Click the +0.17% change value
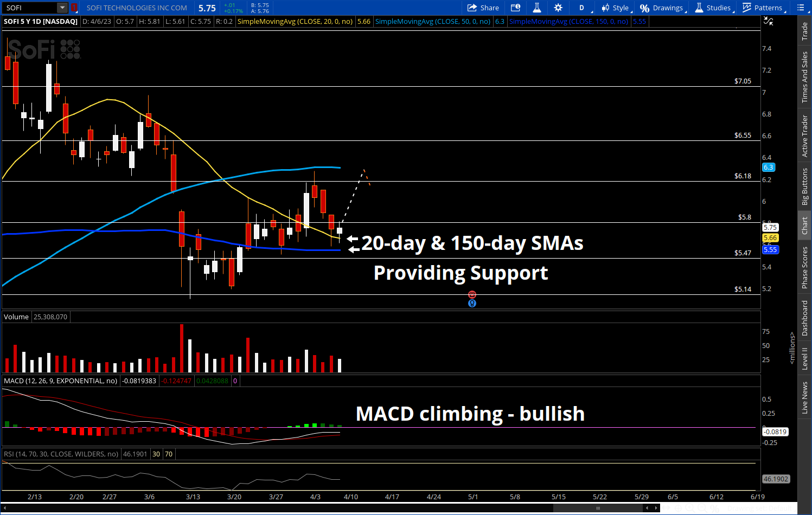Viewport: 812px width, 515px height. [x=233, y=11]
